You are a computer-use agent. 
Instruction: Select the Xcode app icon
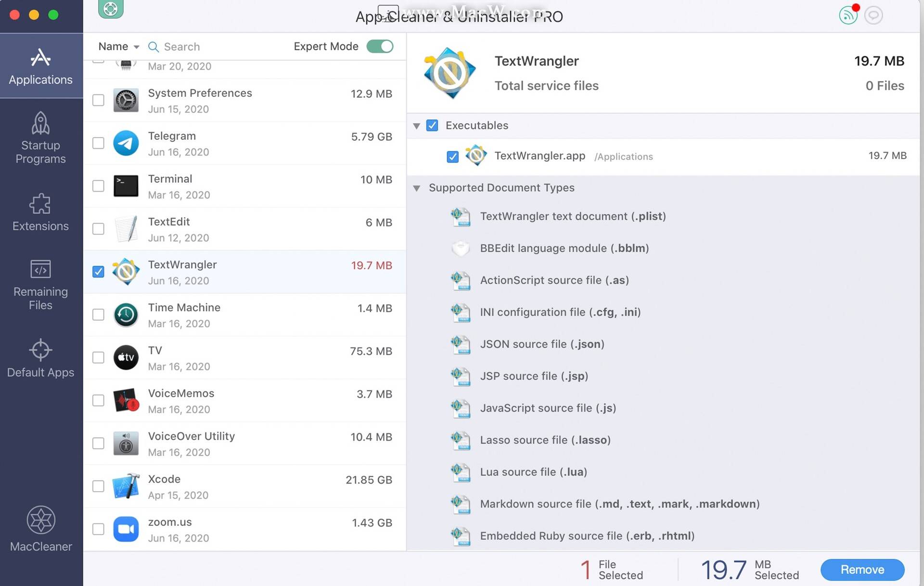point(126,486)
